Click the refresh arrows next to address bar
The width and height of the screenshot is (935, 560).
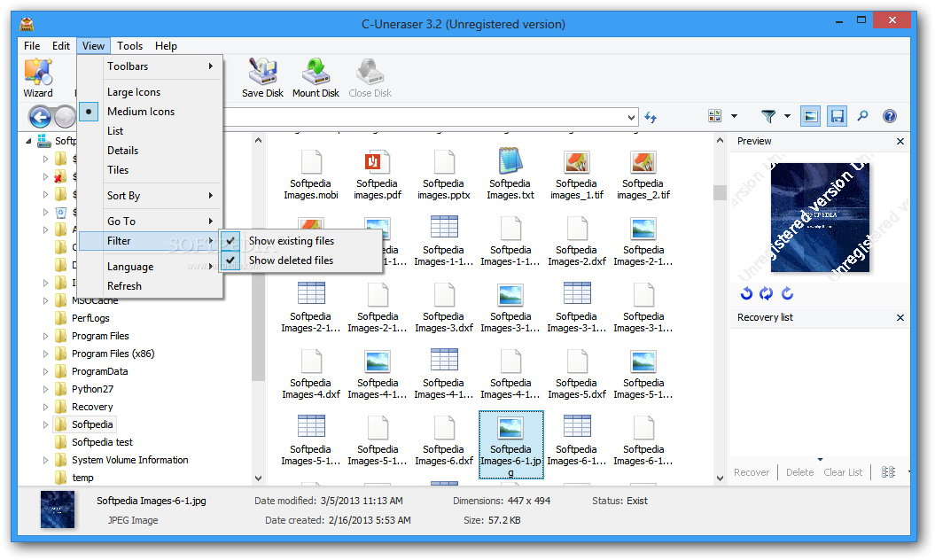click(x=651, y=118)
